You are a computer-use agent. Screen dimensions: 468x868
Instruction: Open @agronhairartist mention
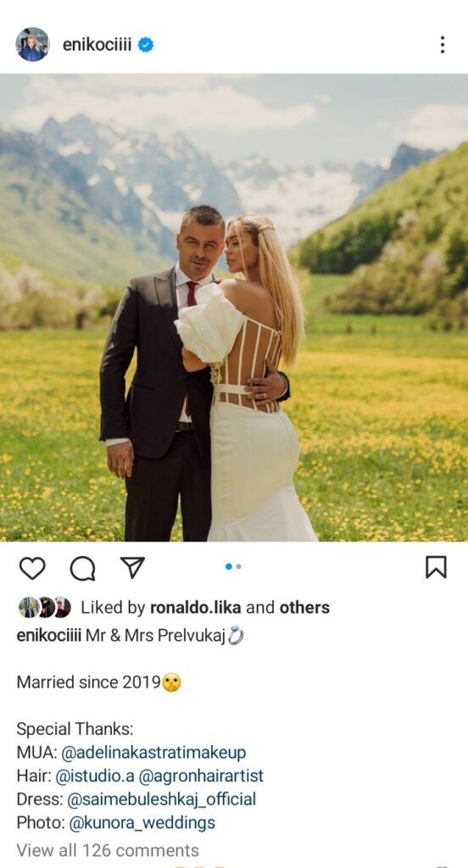tap(201, 776)
